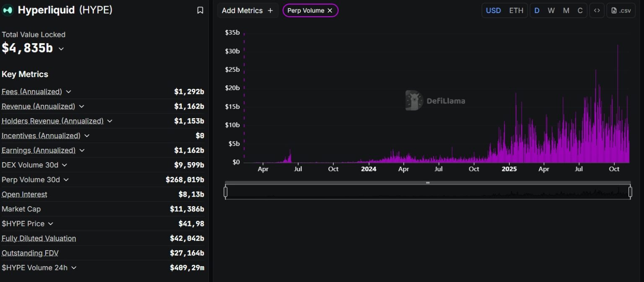Select cumulative (C) chart mode
Viewport: 644px width, 282px height.
580,10
